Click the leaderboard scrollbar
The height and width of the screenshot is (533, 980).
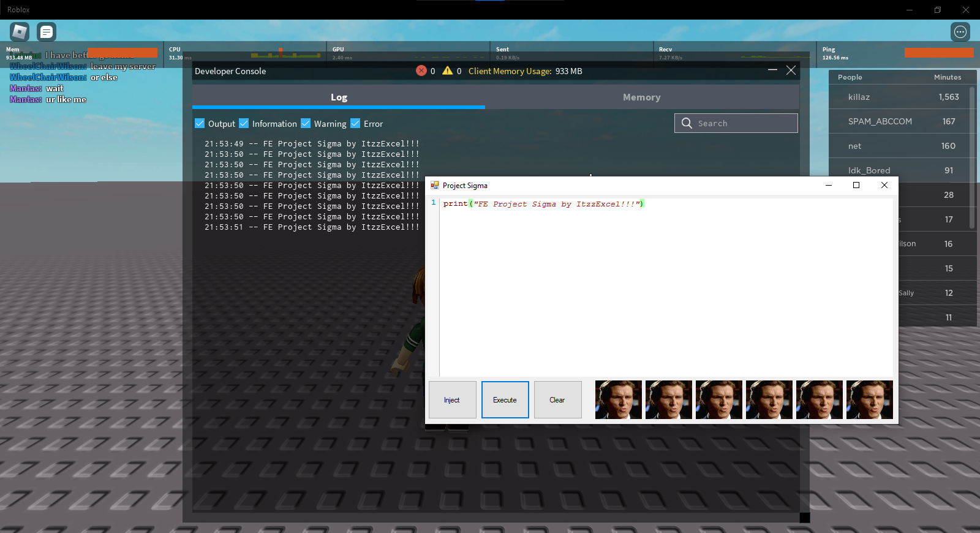(x=973, y=158)
